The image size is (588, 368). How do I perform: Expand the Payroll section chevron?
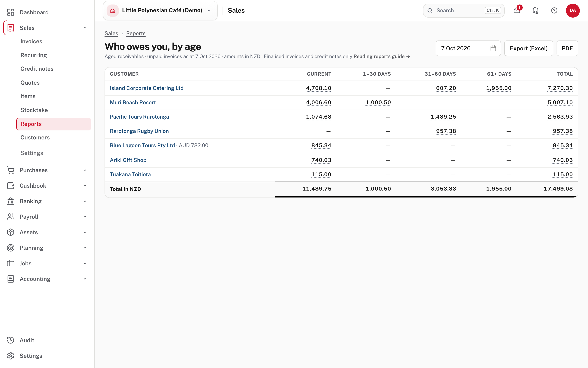click(85, 217)
